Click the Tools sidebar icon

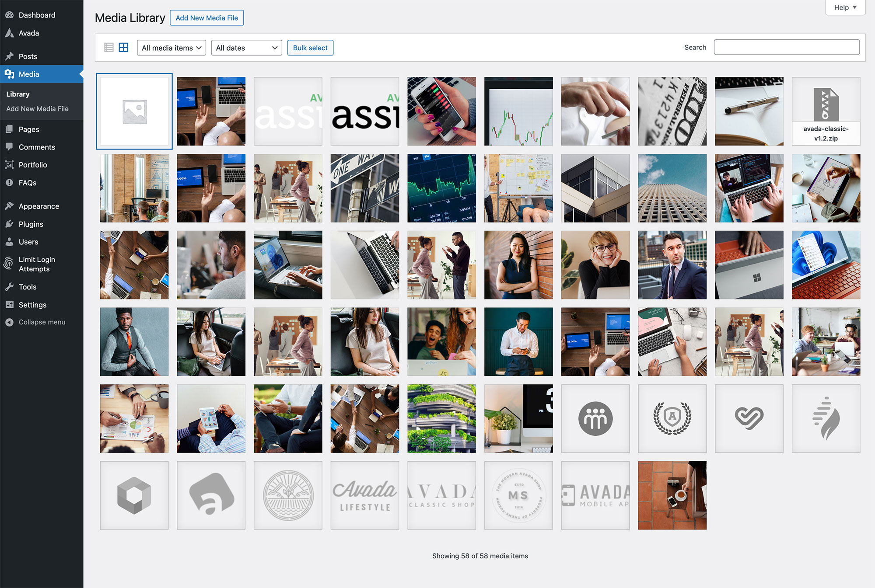[10, 287]
